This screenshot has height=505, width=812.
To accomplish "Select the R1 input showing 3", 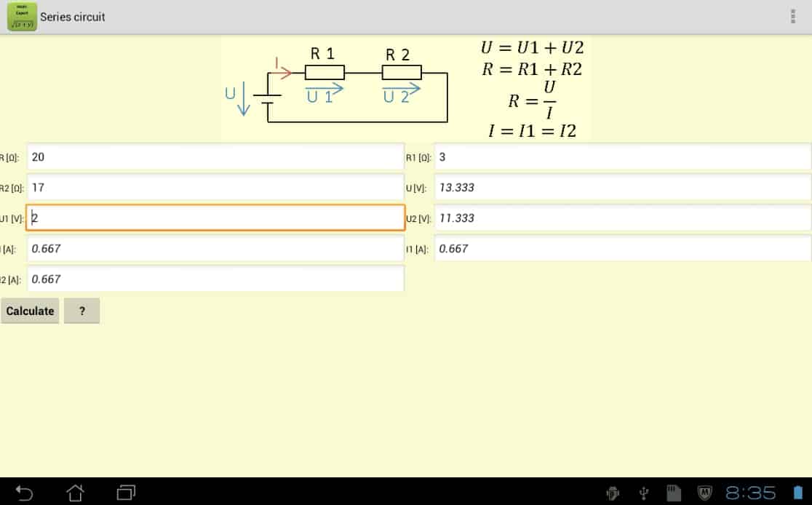I will click(x=622, y=156).
